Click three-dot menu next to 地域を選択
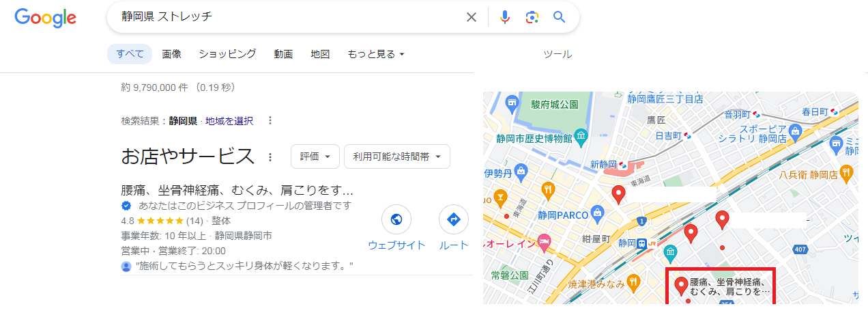The height and width of the screenshot is (313, 868). [x=270, y=121]
